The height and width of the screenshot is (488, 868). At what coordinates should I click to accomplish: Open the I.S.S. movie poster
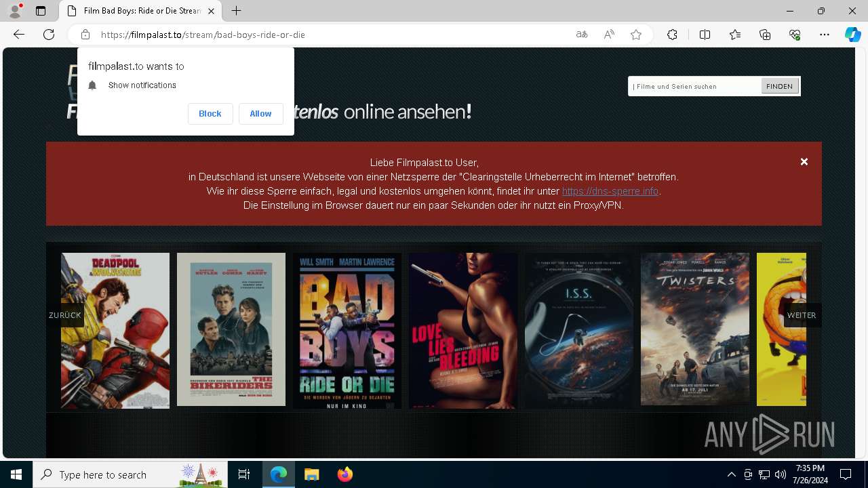579,331
